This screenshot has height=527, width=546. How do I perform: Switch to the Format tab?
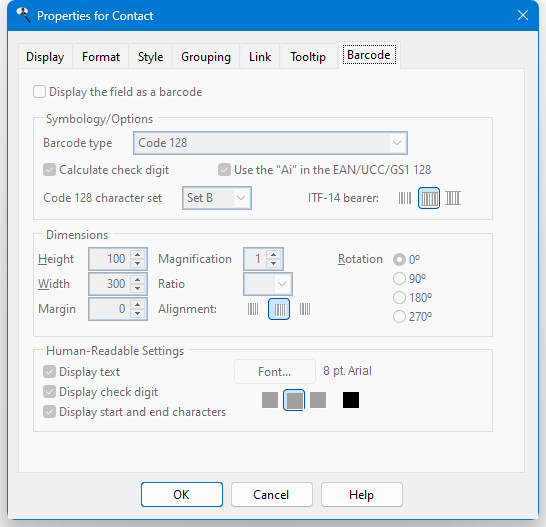coord(101,57)
